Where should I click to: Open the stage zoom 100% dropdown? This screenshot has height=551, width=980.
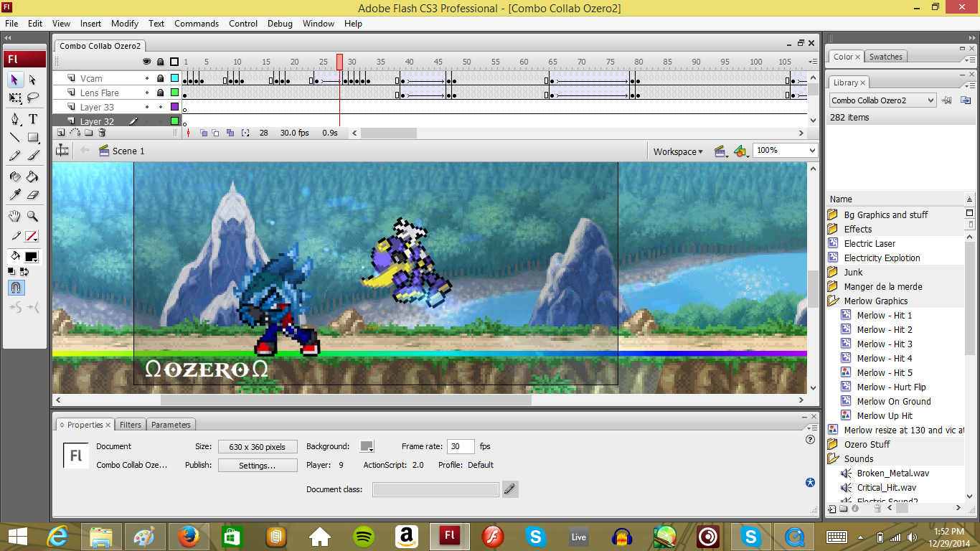812,151
